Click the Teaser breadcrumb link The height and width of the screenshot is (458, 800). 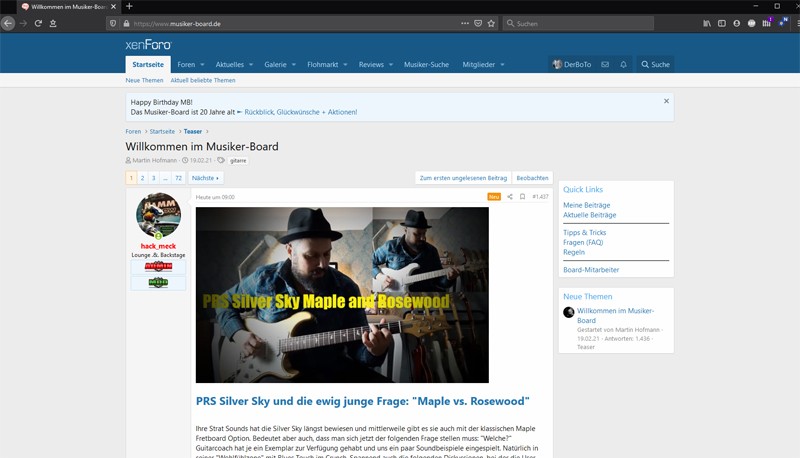coord(193,132)
